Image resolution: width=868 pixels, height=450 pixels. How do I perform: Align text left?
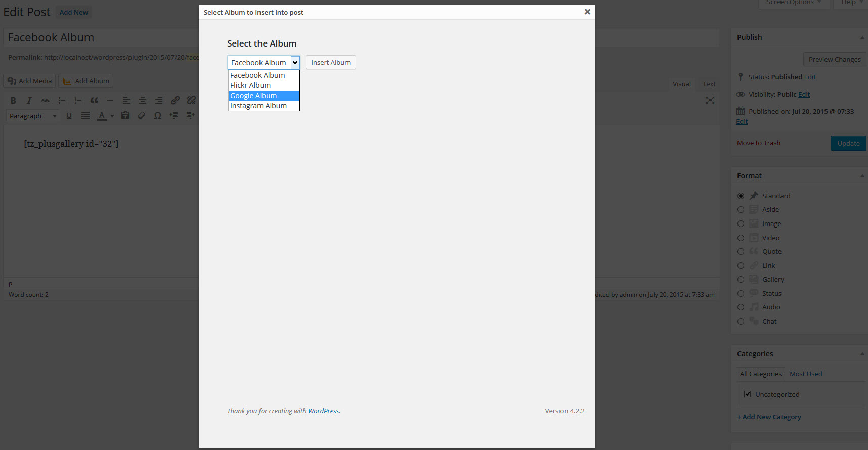pos(126,100)
